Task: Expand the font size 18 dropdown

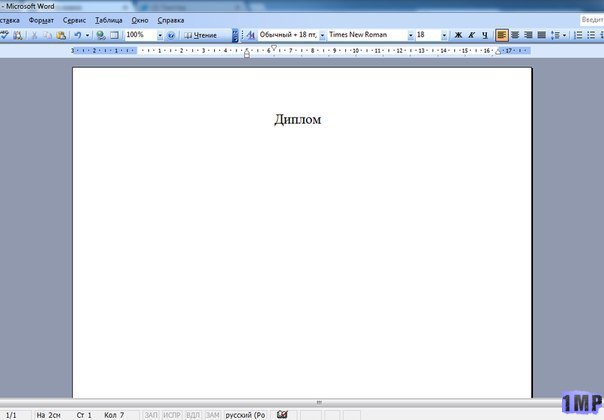Action: [445, 35]
